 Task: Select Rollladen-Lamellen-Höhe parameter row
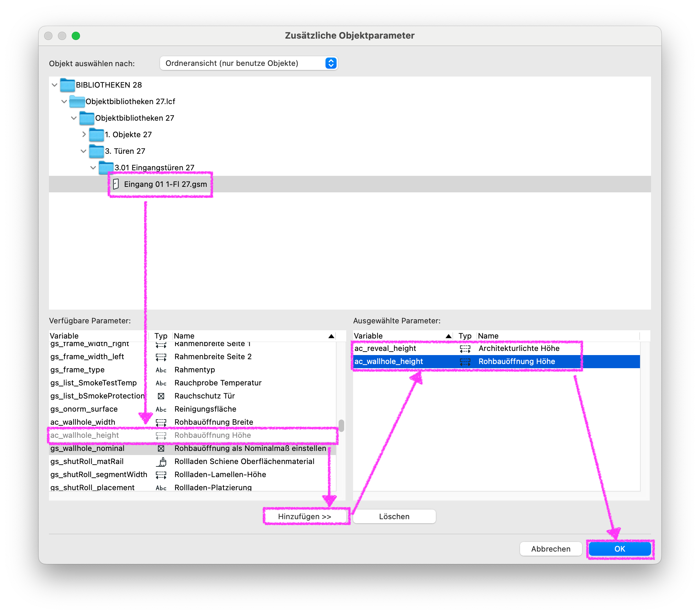point(192,475)
